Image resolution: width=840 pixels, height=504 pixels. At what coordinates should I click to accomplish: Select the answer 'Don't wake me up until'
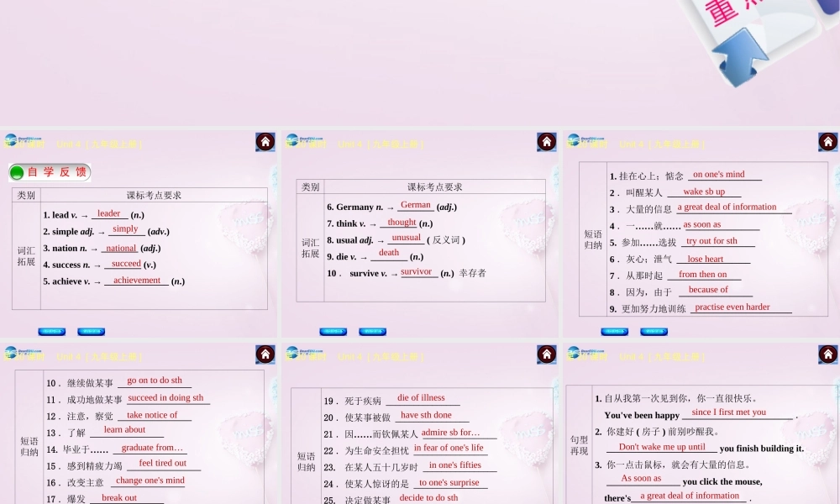tap(662, 447)
